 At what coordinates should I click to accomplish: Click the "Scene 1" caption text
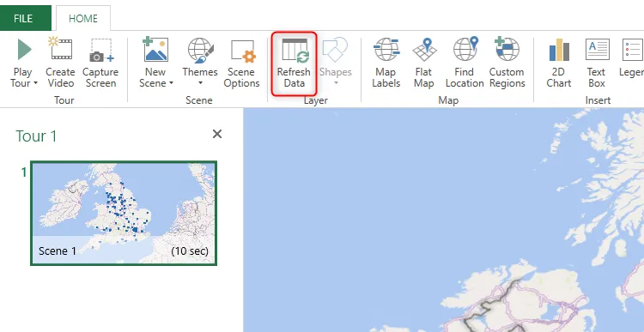click(x=58, y=251)
